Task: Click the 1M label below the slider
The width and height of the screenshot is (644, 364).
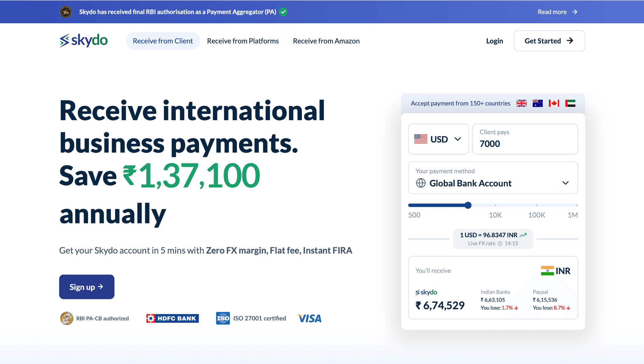Action: (573, 215)
